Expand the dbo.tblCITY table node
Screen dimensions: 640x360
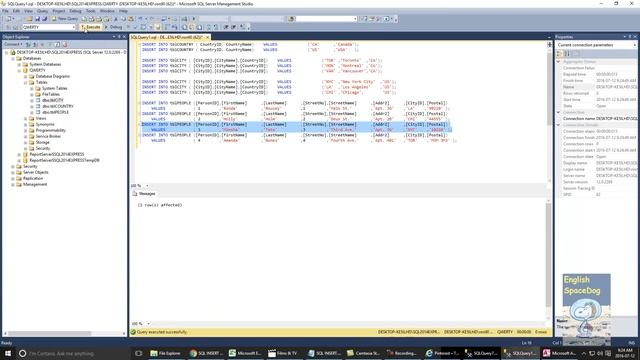(x=32, y=100)
